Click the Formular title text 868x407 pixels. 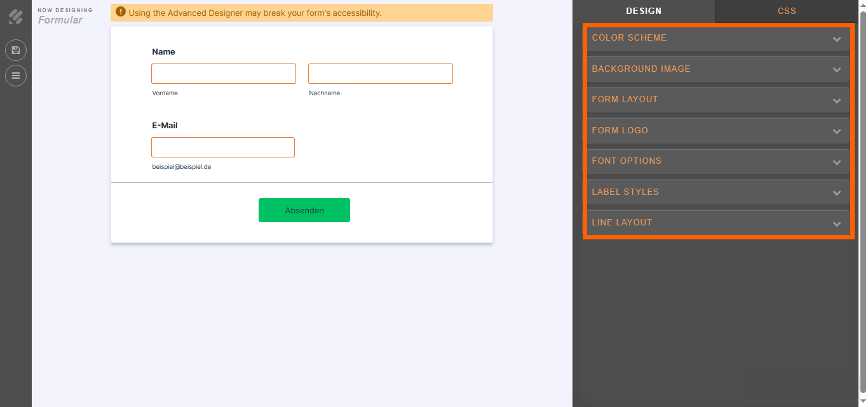[x=60, y=20]
